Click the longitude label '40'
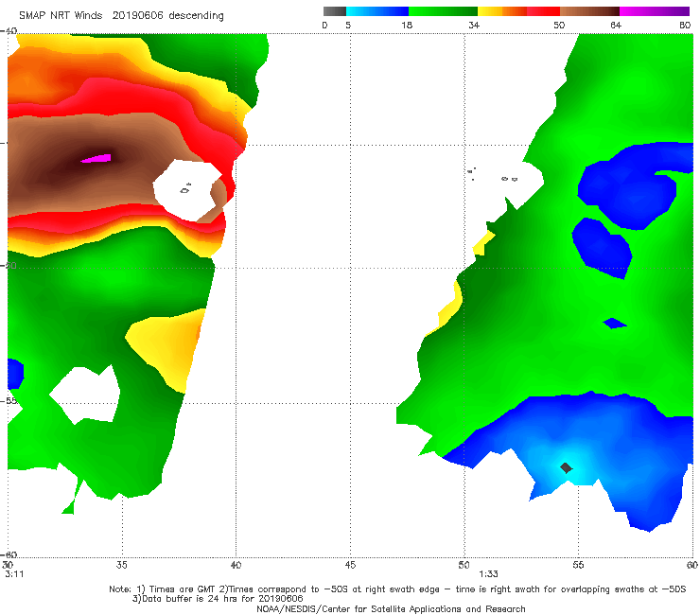 coord(236,565)
